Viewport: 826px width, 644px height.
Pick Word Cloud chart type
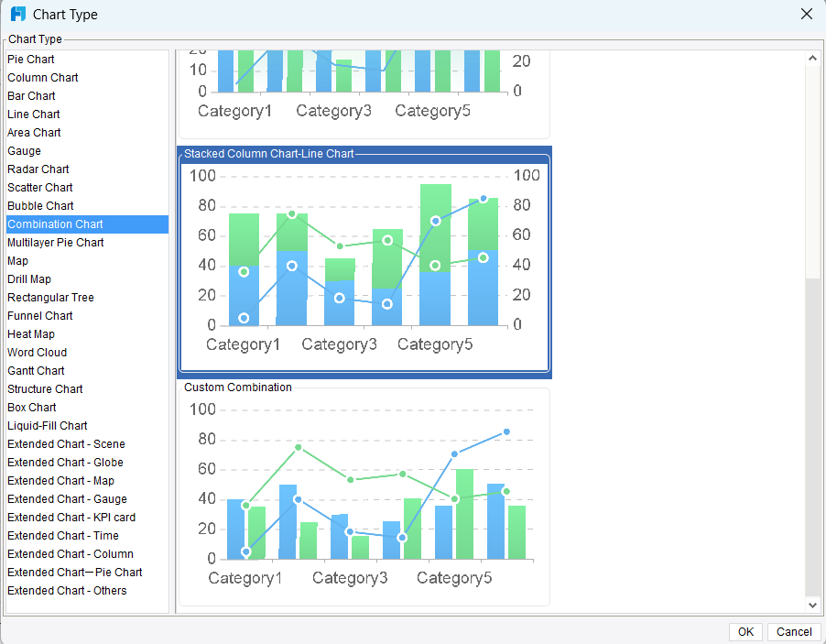87,353
